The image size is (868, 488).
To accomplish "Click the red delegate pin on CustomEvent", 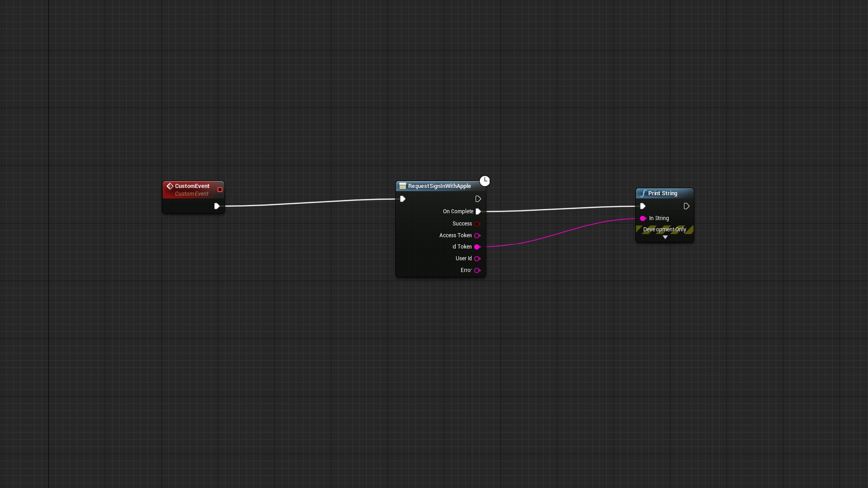I will click(x=220, y=190).
